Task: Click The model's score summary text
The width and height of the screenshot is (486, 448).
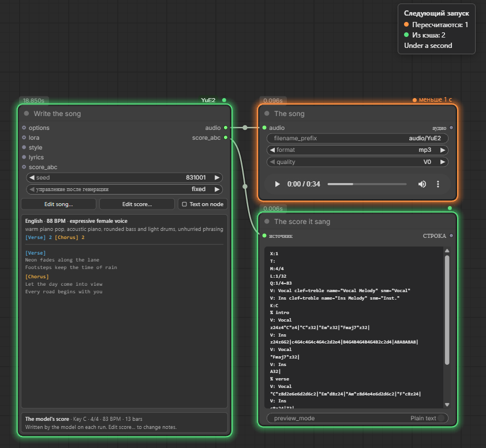Action: 47,419
